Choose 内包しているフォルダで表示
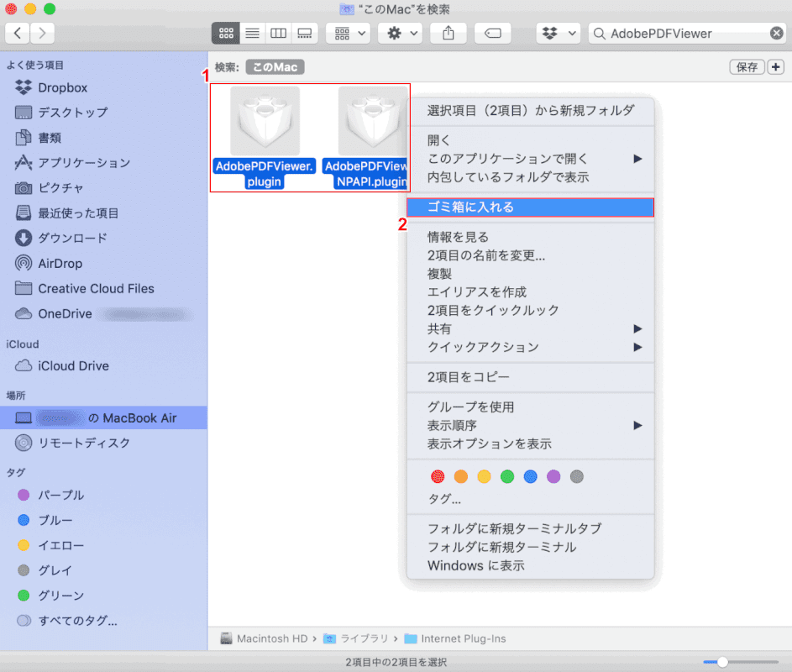 pos(530,177)
